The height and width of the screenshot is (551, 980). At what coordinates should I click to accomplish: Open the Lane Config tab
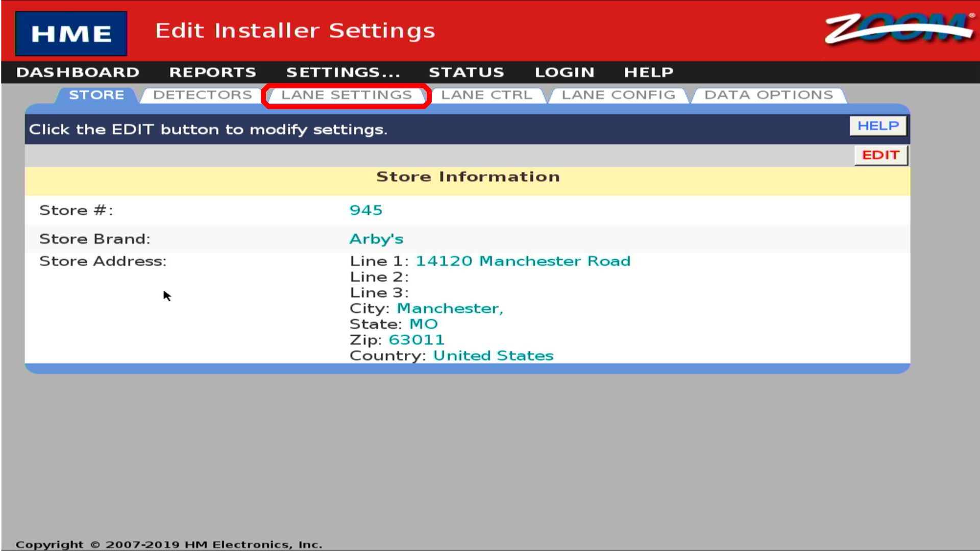[618, 95]
